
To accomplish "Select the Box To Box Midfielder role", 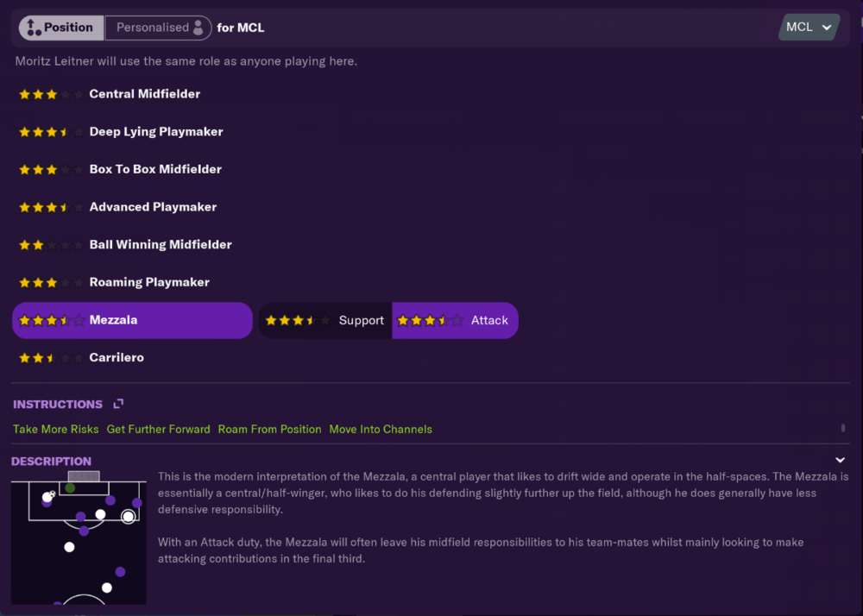I will [x=155, y=169].
